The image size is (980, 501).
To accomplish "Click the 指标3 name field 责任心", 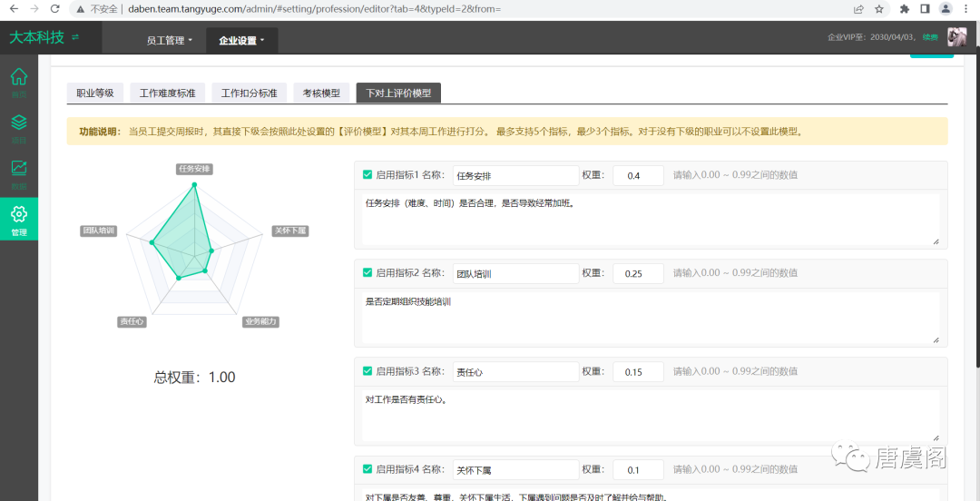I will (x=515, y=371).
